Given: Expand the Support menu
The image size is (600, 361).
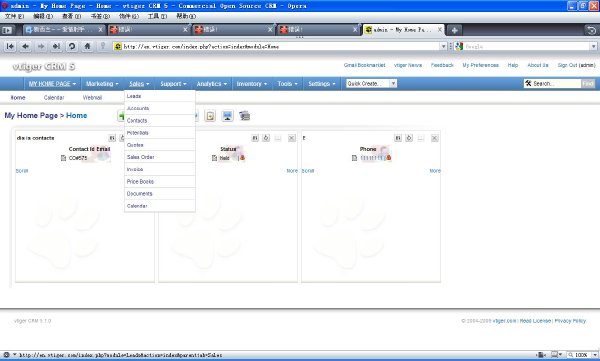Looking at the screenshot, I should [x=173, y=83].
